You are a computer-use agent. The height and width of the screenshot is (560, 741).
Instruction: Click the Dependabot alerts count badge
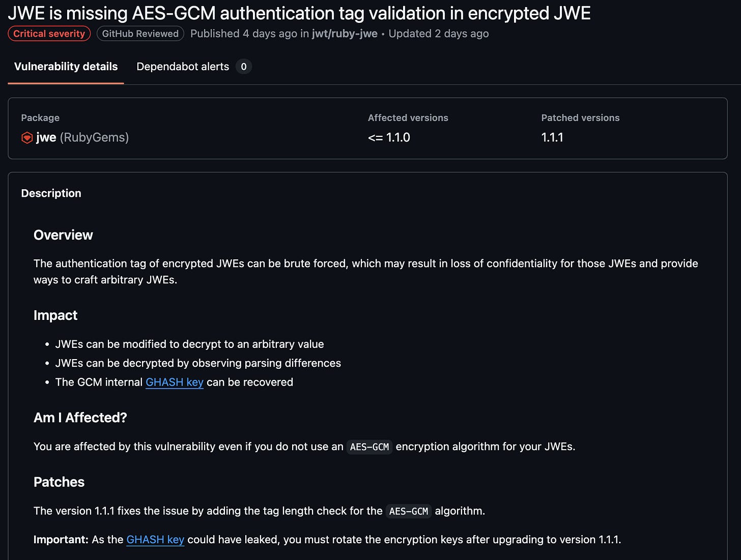point(244,67)
